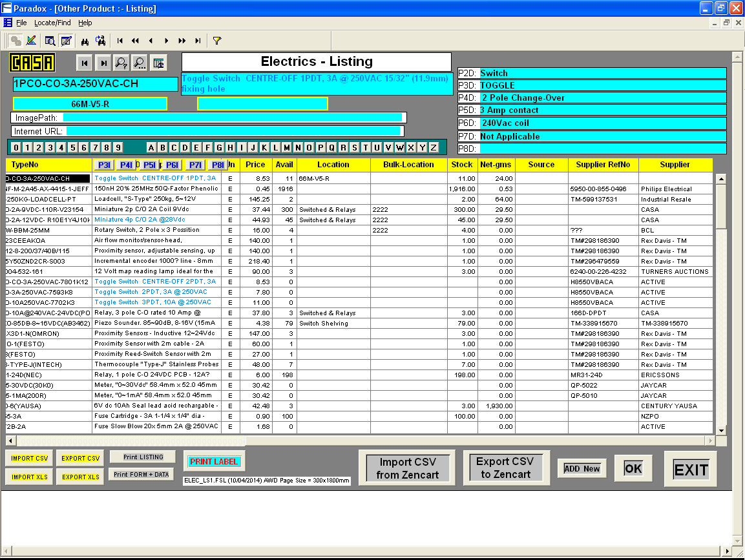This screenshot has height=560, width=745.
Task: Go to first record using toolbar arrow
Action: tap(120, 41)
